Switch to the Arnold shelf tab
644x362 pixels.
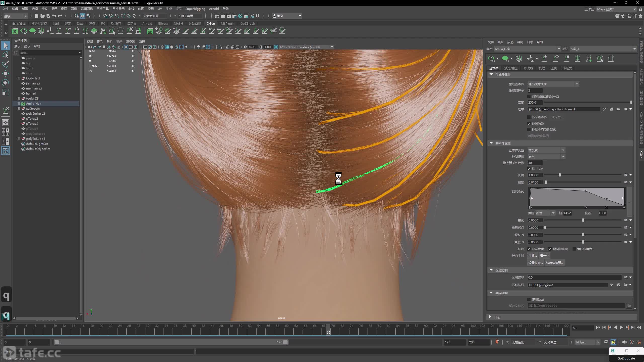pos(147,23)
